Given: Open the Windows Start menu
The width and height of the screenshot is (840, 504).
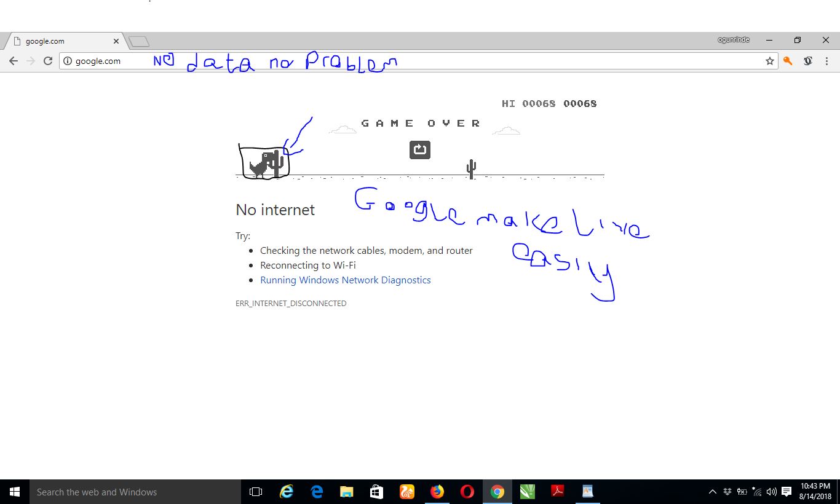Looking at the screenshot, I should click(15, 492).
